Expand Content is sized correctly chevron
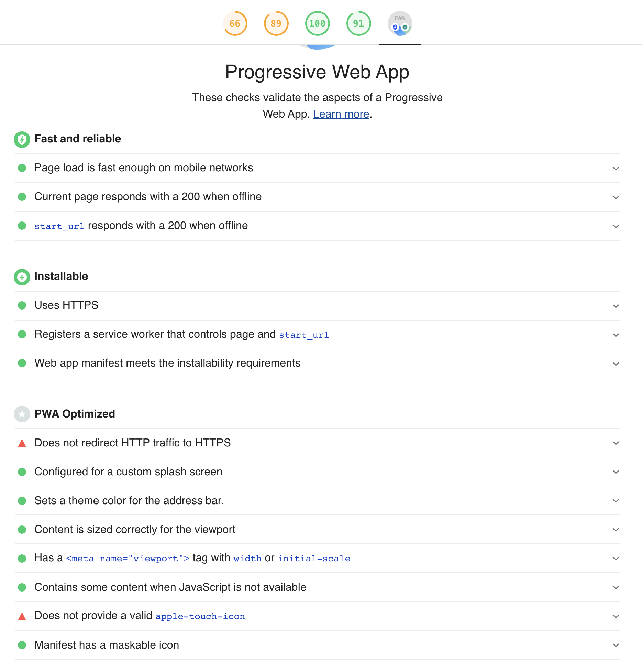The height and width of the screenshot is (672, 642). (616, 530)
